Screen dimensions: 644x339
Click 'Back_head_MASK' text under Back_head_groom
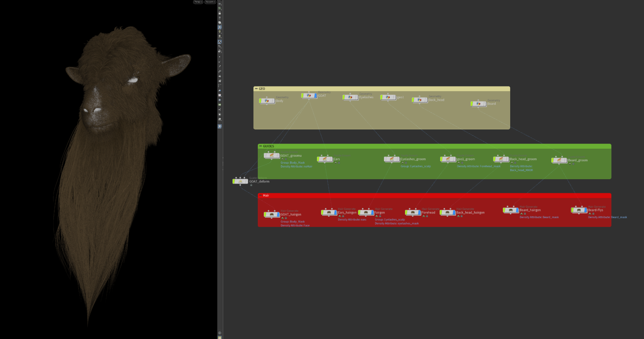tap(521, 170)
